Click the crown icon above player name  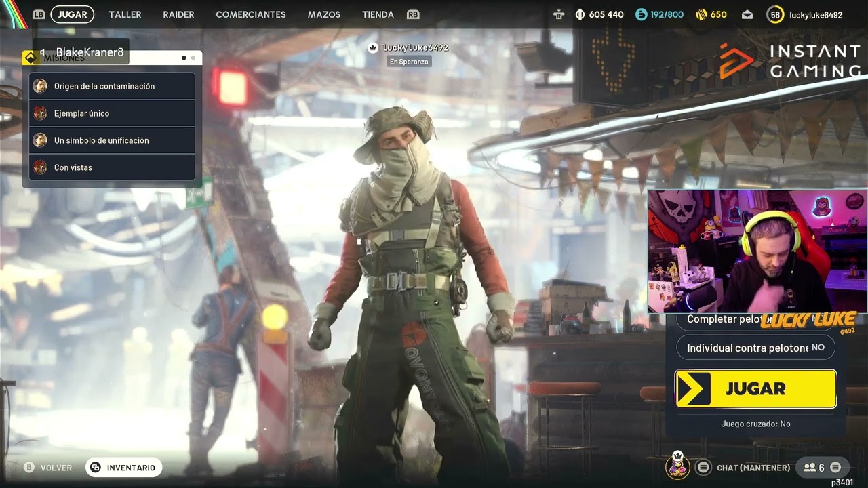coord(372,47)
